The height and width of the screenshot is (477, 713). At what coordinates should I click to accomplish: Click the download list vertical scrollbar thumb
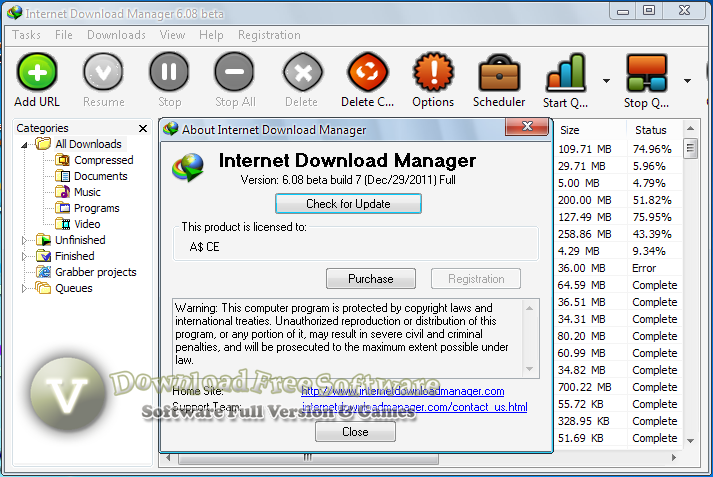coord(690,148)
